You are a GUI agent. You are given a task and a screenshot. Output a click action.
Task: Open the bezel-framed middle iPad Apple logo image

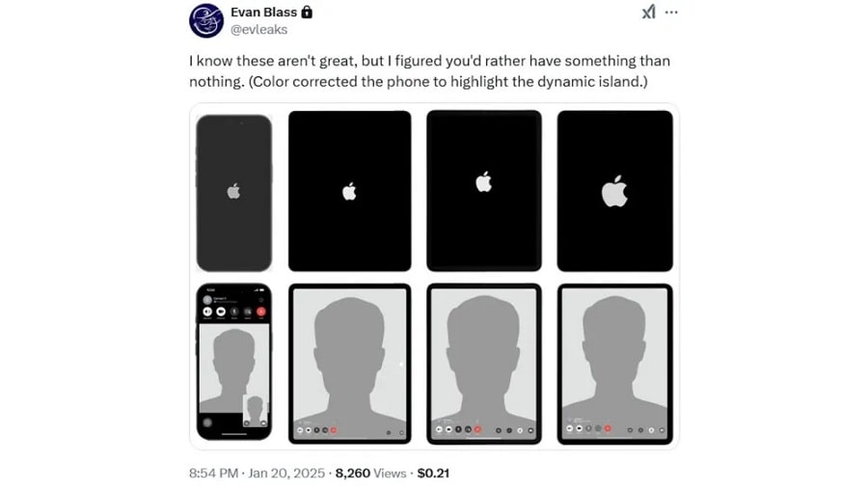click(x=483, y=191)
